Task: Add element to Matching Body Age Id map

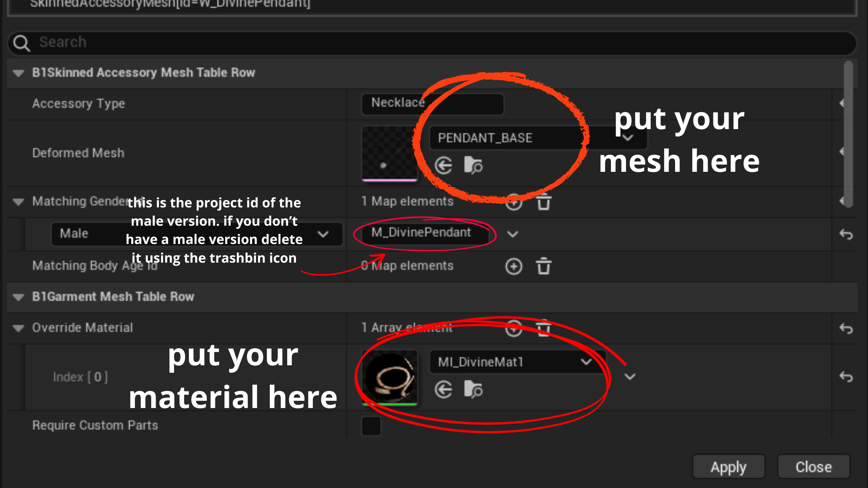Action: coord(514,266)
